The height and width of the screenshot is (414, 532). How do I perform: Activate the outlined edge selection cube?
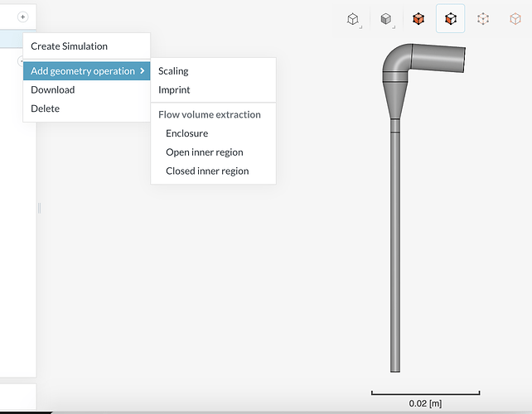[515, 19]
